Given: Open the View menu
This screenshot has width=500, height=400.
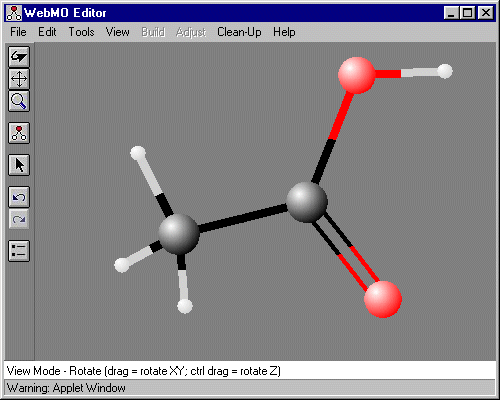Looking at the screenshot, I should pyautogui.click(x=118, y=32).
